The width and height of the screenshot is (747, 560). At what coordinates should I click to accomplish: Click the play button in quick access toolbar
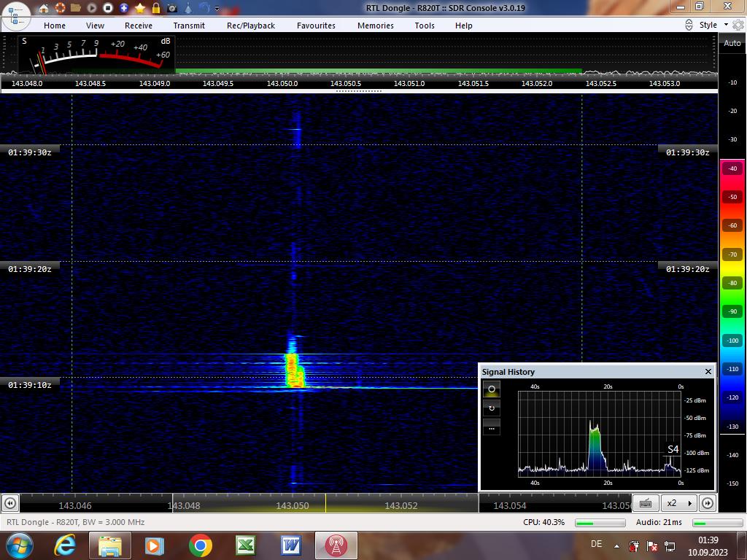pos(92,8)
